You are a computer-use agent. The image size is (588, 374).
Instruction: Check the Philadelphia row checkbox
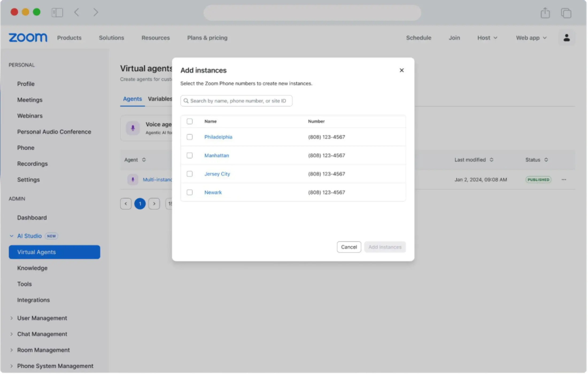(189, 137)
